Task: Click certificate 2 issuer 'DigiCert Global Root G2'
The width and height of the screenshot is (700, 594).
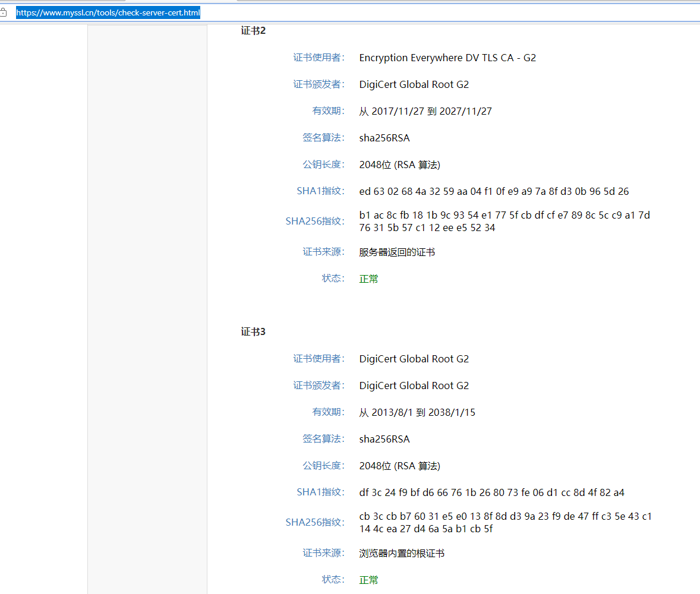Action: pos(414,84)
